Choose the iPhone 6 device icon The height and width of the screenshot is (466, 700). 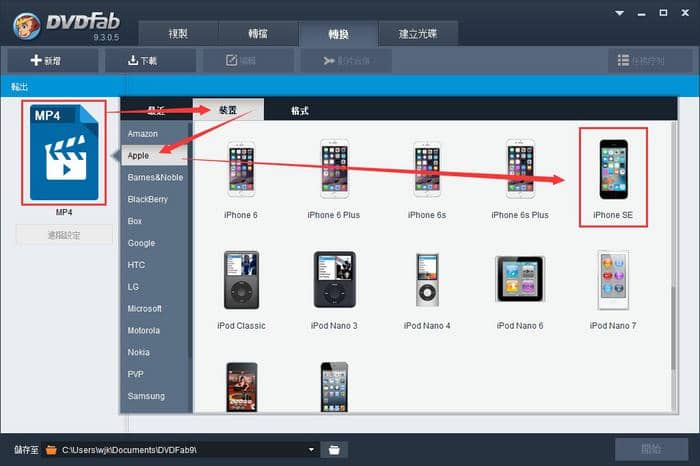241,169
